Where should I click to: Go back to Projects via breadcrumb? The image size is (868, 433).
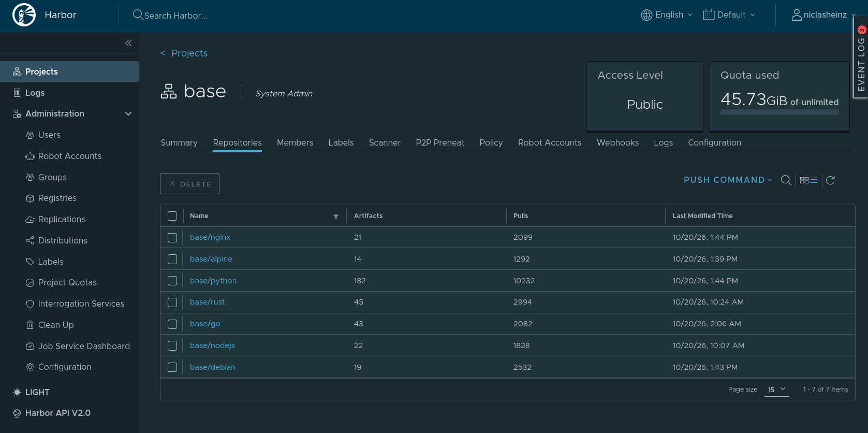184,53
